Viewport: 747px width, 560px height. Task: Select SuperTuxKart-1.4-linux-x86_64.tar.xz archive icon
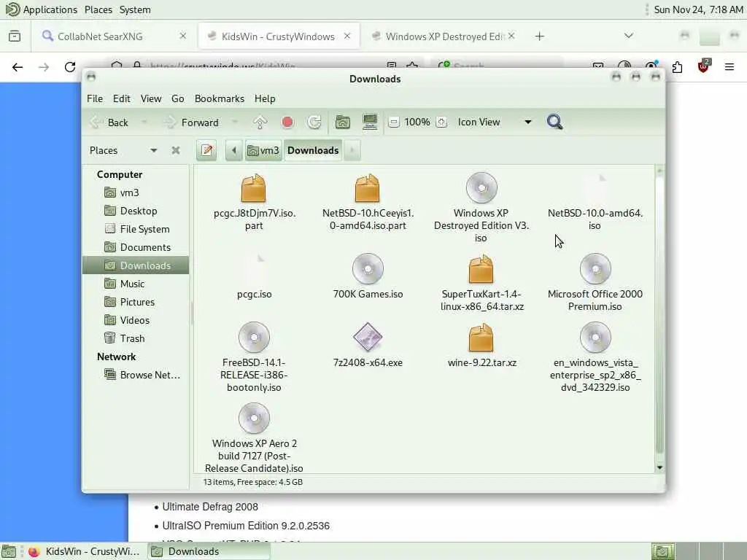point(481,269)
